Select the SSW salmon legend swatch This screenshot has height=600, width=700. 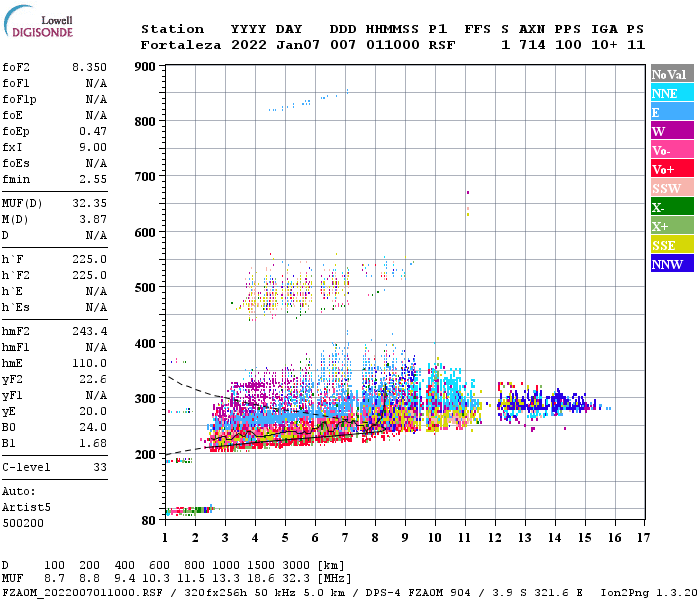(672, 188)
